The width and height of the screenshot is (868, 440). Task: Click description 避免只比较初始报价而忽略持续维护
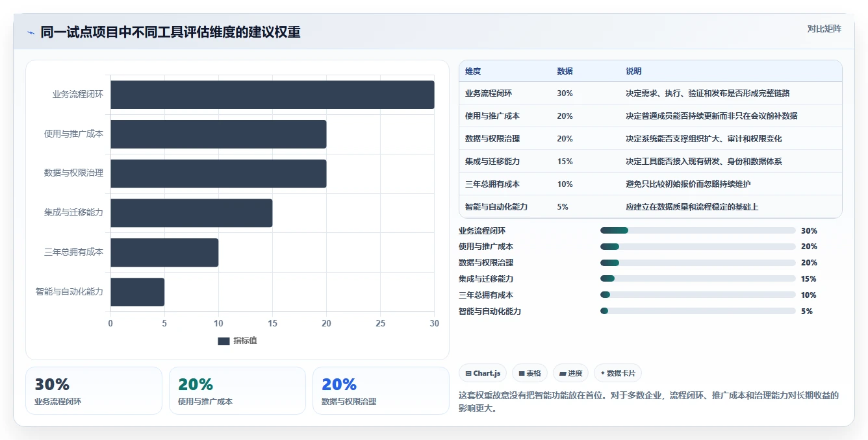(x=688, y=184)
